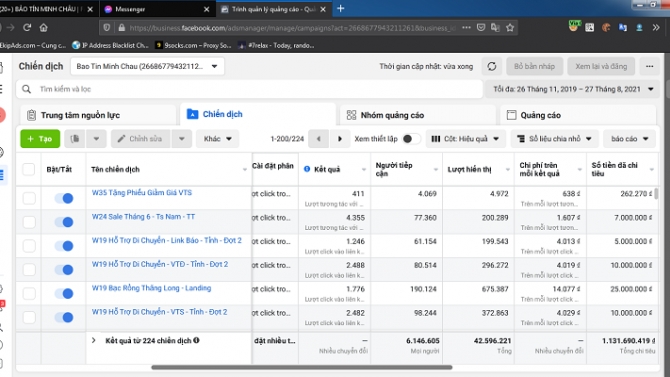
Task: Click the Tìm kiếm và lọc search field
Action: [250, 89]
